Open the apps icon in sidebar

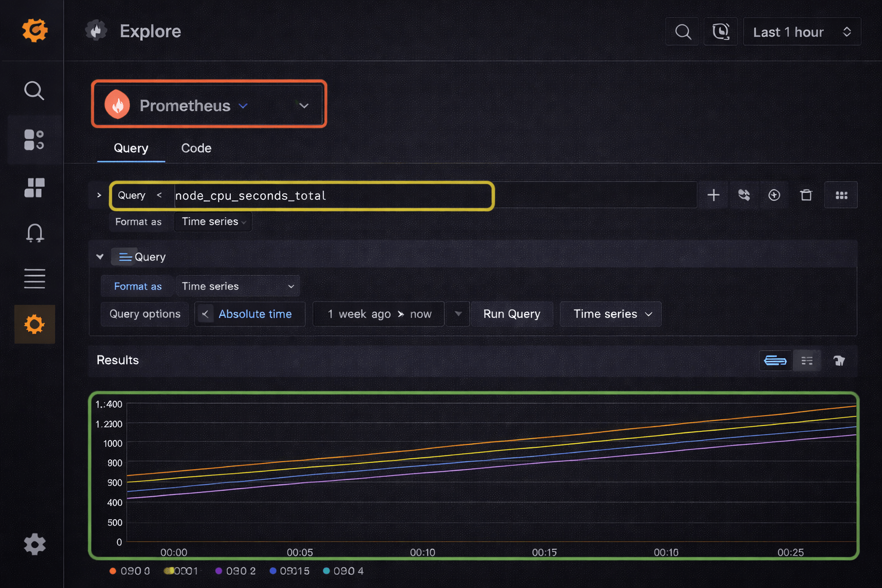pos(34,140)
